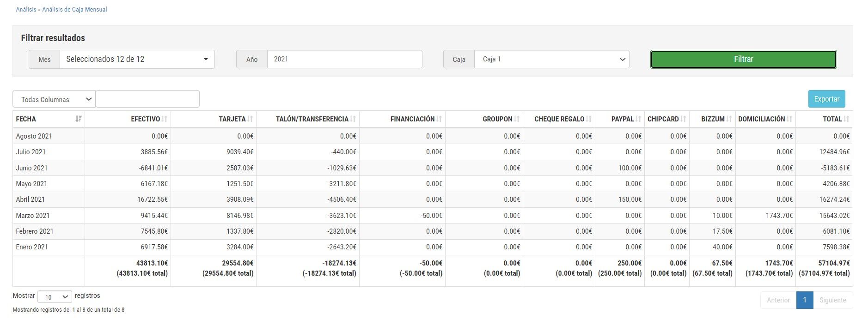Sort by PAYPAL sort icon
This screenshot has width=868, height=320.
[638, 119]
